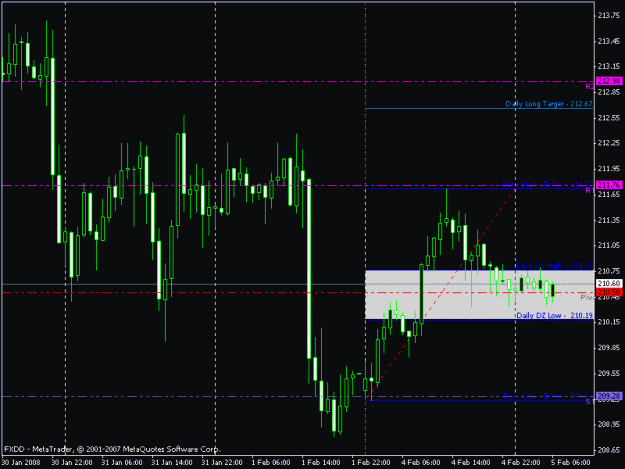Click the '4 Feb 14:00' time label
625x469 pixels.
click(471, 462)
